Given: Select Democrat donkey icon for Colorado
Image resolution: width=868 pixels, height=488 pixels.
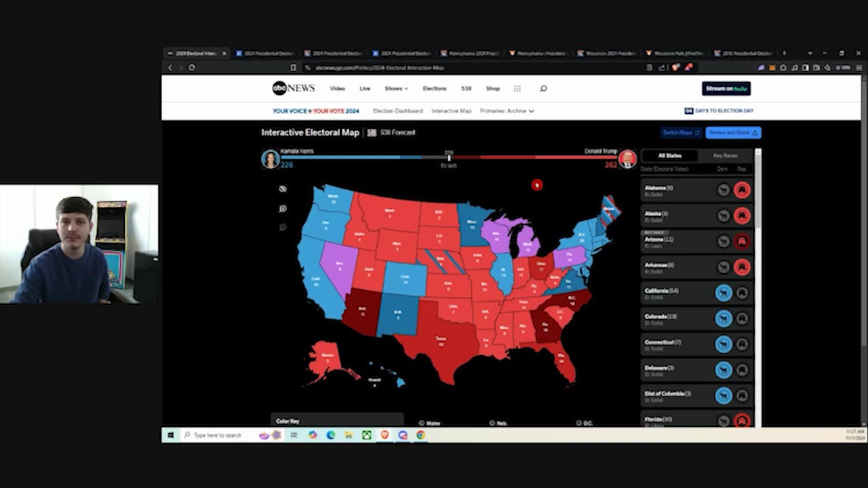Looking at the screenshot, I should click(x=724, y=319).
